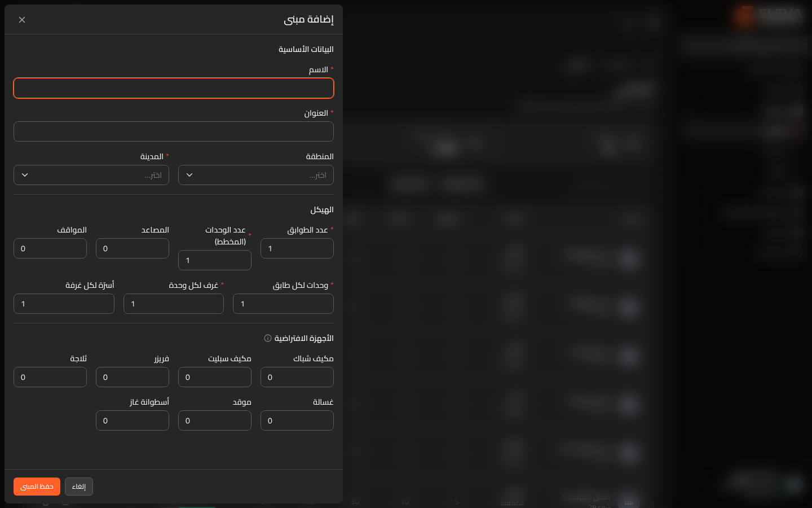The height and width of the screenshot is (508, 812).
Task: Focus the الاسم input field
Action: click(174, 88)
